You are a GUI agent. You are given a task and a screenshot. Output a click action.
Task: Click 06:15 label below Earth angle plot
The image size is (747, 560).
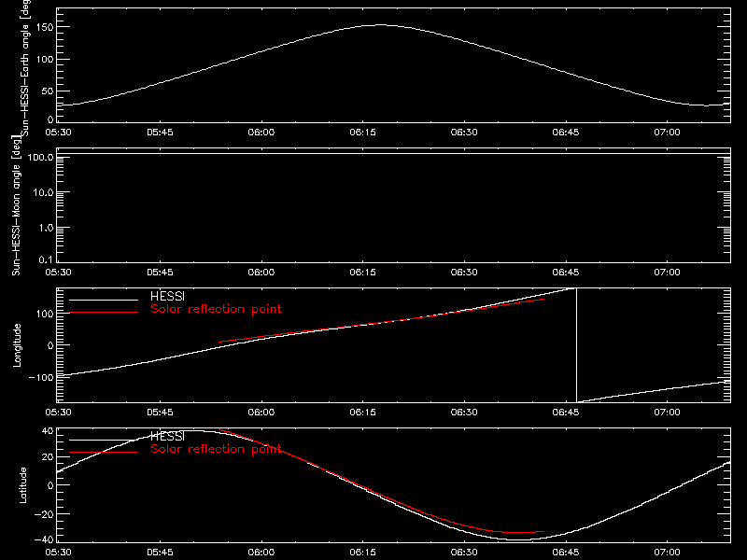(x=362, y=132)
